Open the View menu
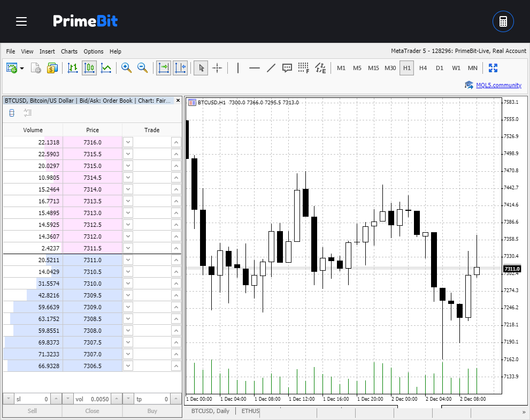The image size is (530, 420). click(x=27, y=51)
